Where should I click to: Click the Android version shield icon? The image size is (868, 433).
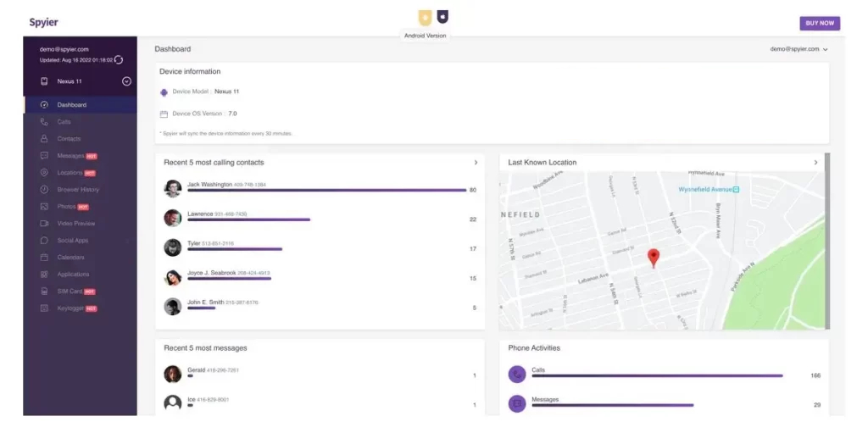(x=425, y=17)
